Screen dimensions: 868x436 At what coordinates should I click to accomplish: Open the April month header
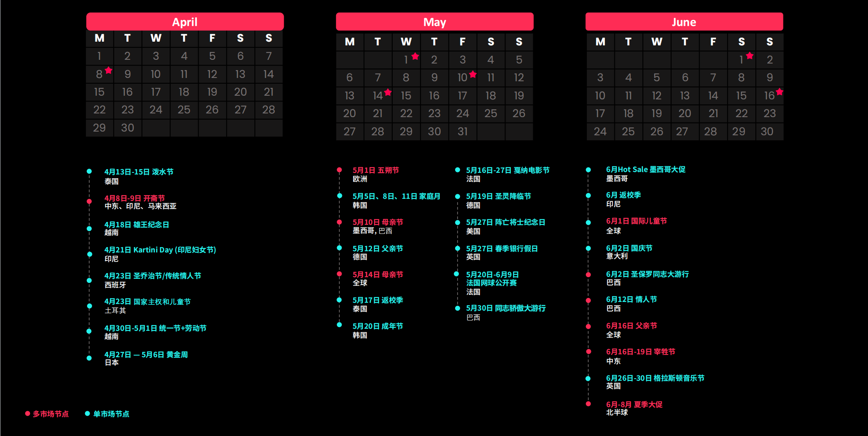click(185, 22)
